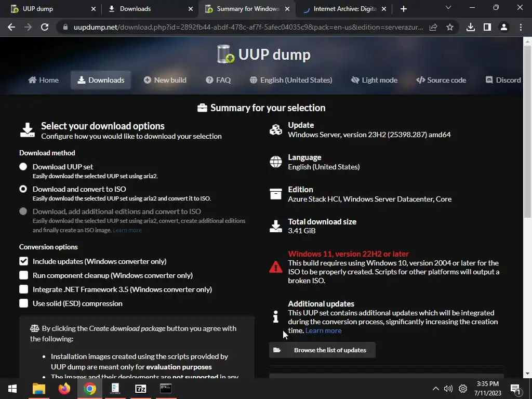Screen dimensions: 532x399
Task: Click the address bar URL
Action: 248,27
